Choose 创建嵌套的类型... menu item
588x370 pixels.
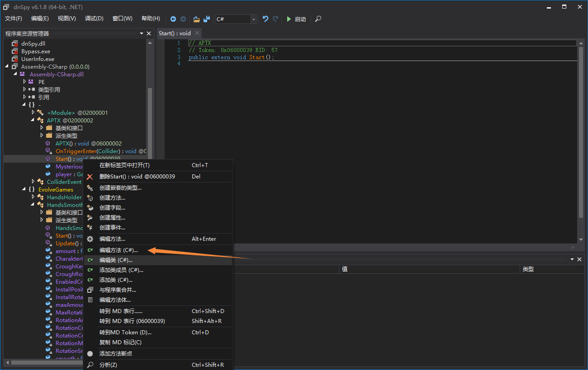click(x=159, y=188)
